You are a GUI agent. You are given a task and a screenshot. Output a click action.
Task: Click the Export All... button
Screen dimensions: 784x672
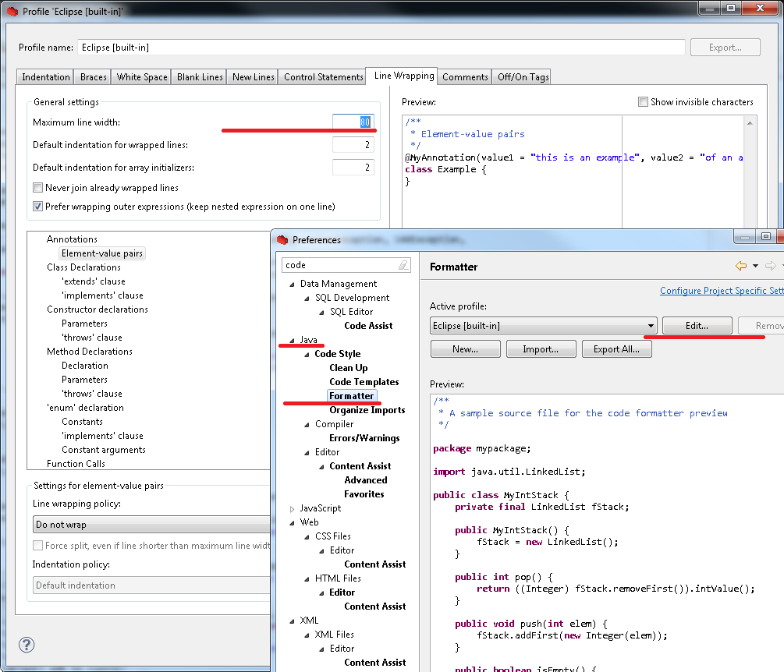(616, 349)
